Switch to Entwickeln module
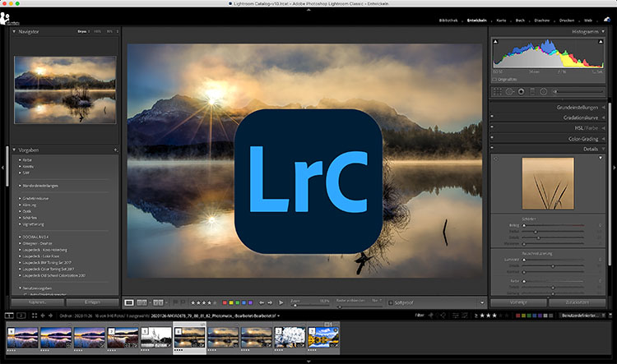This screenshot has width=617, height=364. 477,21
